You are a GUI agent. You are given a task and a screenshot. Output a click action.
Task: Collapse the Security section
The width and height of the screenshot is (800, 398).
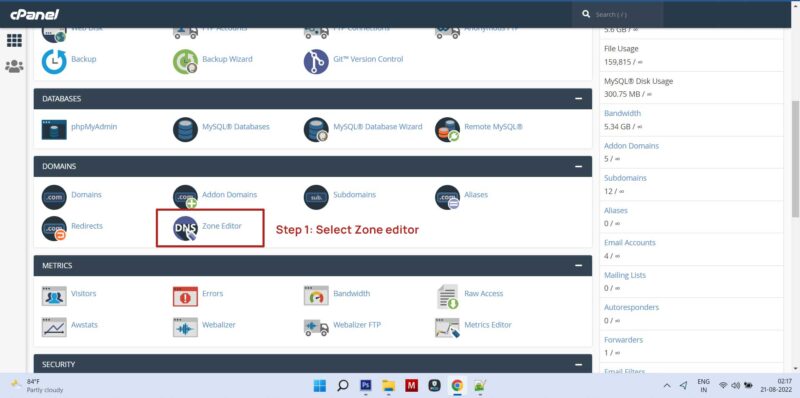[578, 364]
